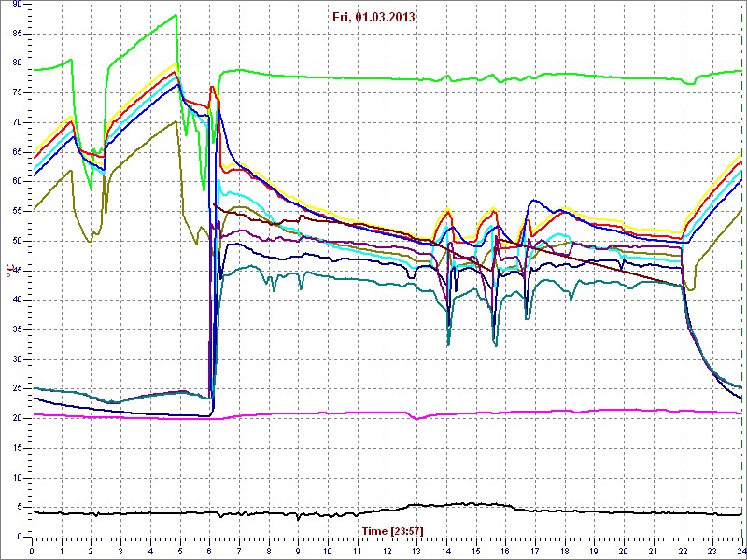This screenshot has height=560, width=747.
Task: Click hour 1 on the time axis
Action: pyautogui.click(x=62, y=551)
